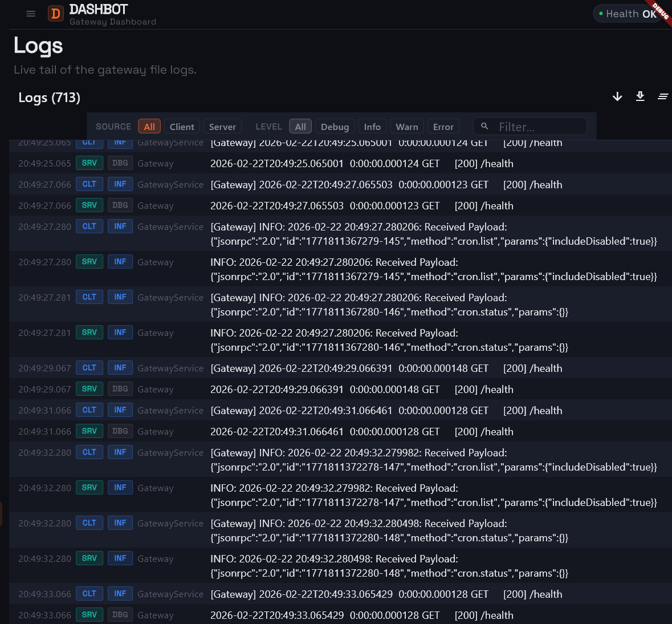Click the magnifier icon in the filter box
This screenshot has height=624, width=672.
[484, 126]
